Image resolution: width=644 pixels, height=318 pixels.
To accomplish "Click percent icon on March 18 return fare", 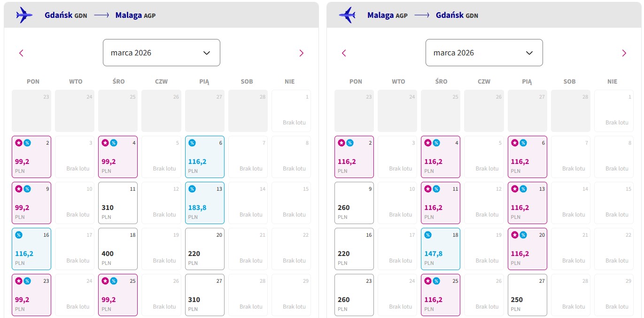I will (428, 235).
